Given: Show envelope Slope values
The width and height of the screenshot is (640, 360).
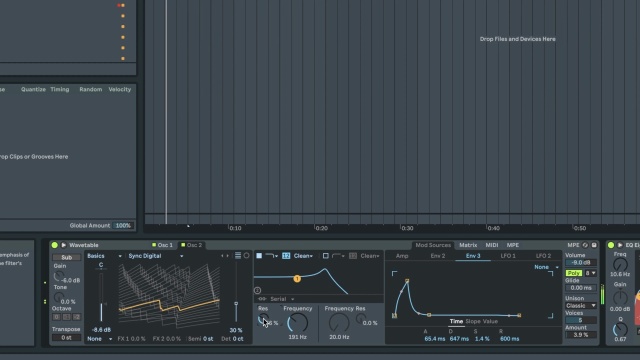Looking at the screenshot, I should [x=473, y=322].
